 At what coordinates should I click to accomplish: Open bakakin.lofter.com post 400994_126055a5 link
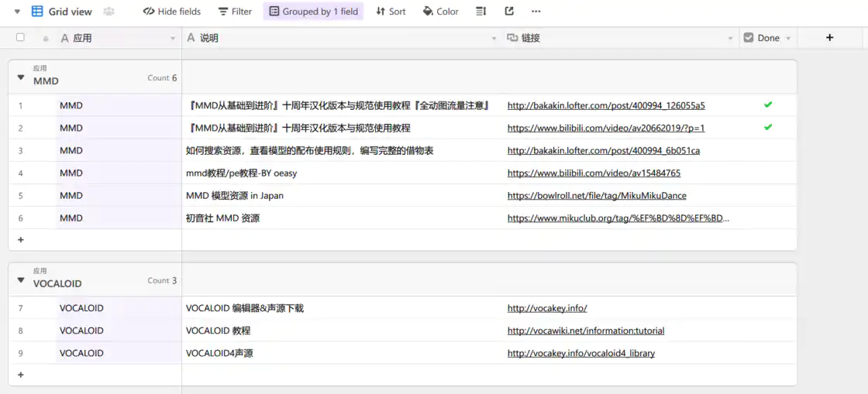(x=606, y=105)
